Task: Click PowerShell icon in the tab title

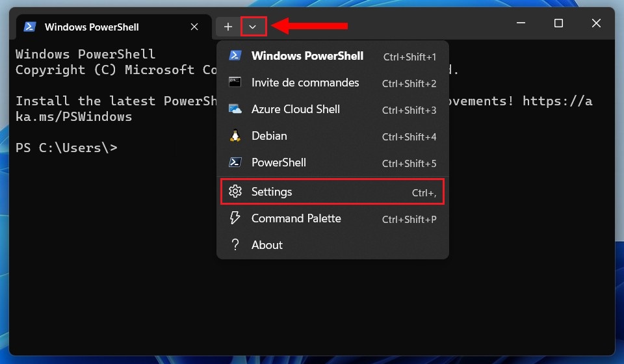Action: coord(30,27)
